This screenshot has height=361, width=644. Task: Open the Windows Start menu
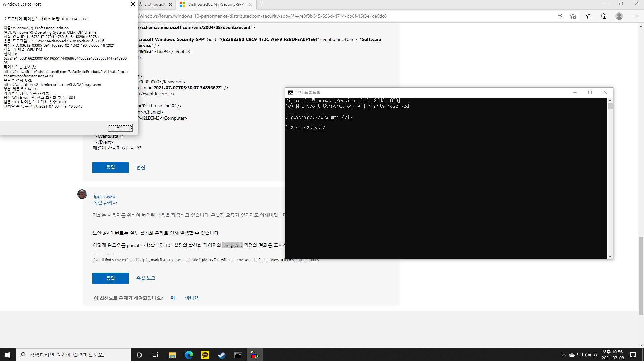[x=8, y=355]
